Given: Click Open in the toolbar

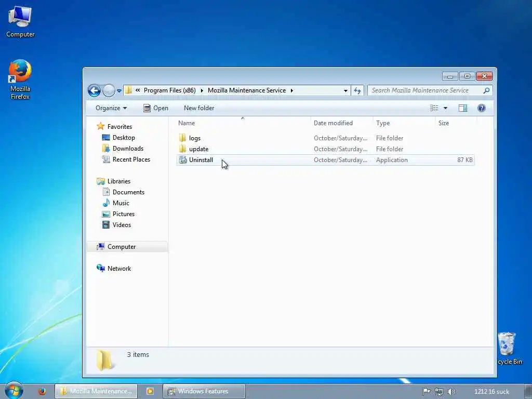Looking at the screenshot, I should [x=156, y=108].
